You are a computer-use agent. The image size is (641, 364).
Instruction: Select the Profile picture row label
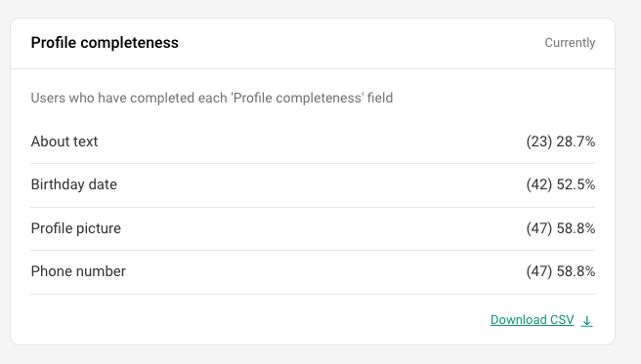point(76,228)
